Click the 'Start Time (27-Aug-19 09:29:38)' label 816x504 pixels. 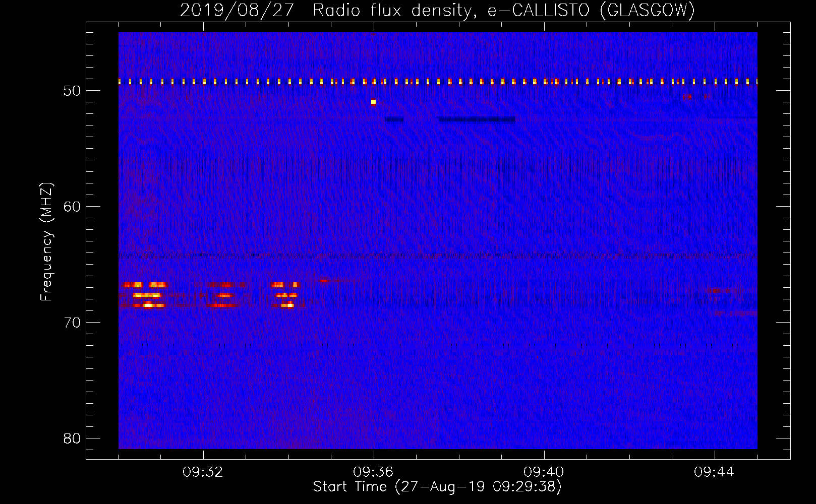click(437, 486)
